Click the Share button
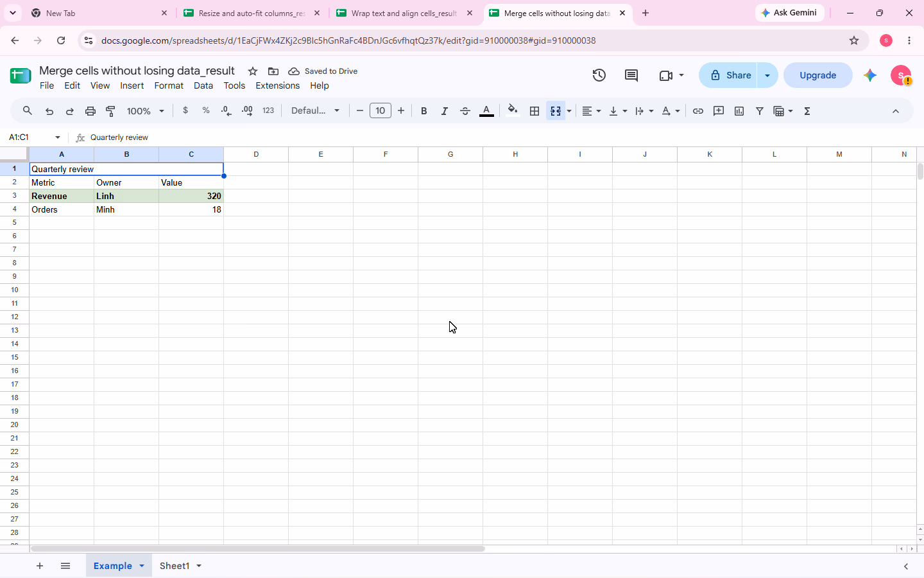This screenshot has height=578, width=924. 729,75
